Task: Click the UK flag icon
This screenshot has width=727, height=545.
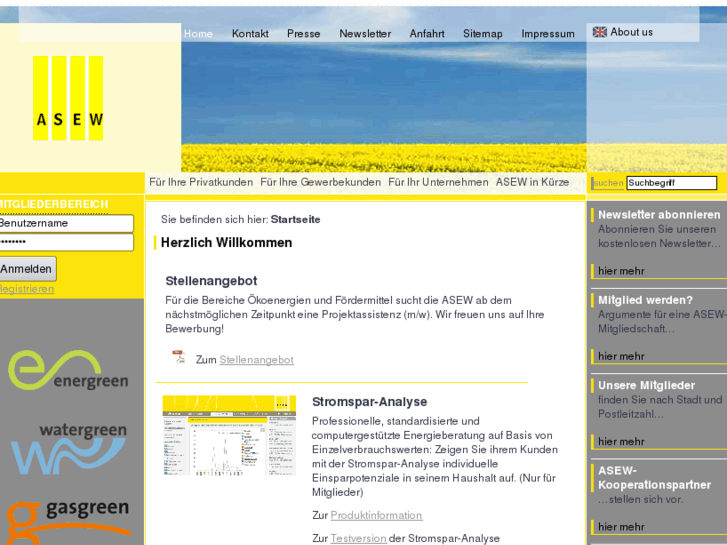Action: (x=599, y=32)
